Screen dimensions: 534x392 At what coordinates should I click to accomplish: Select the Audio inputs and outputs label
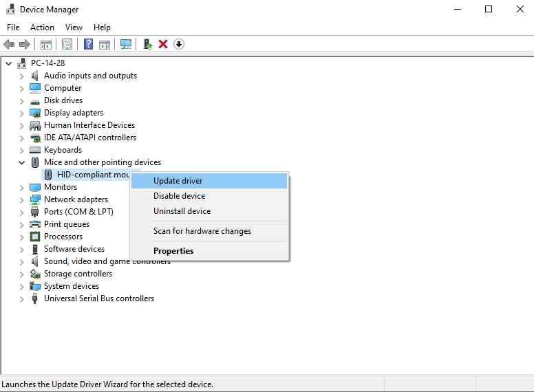click(x=91, y=76)
